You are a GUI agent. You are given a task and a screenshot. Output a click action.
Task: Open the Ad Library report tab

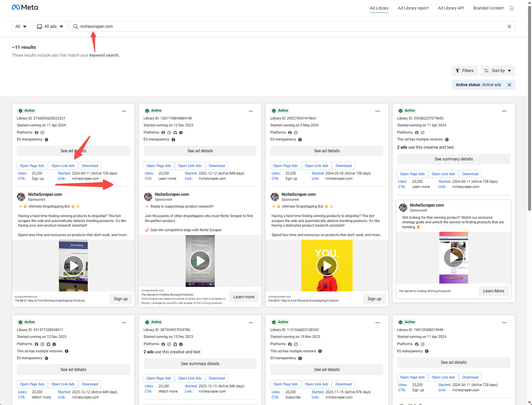coord(413,8)
